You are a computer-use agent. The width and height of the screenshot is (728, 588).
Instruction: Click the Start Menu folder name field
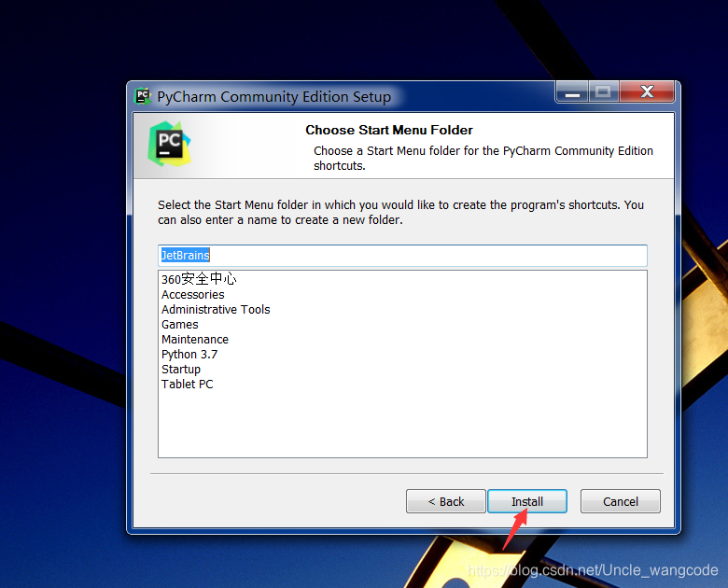(402, 256)
